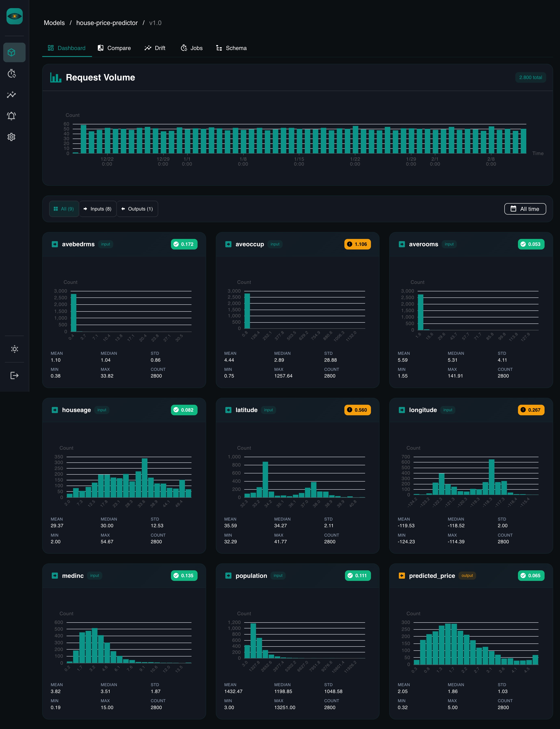560x729 pixels.
Task: Click the Request Volume chart icon
Action: [x=55, y=77]
